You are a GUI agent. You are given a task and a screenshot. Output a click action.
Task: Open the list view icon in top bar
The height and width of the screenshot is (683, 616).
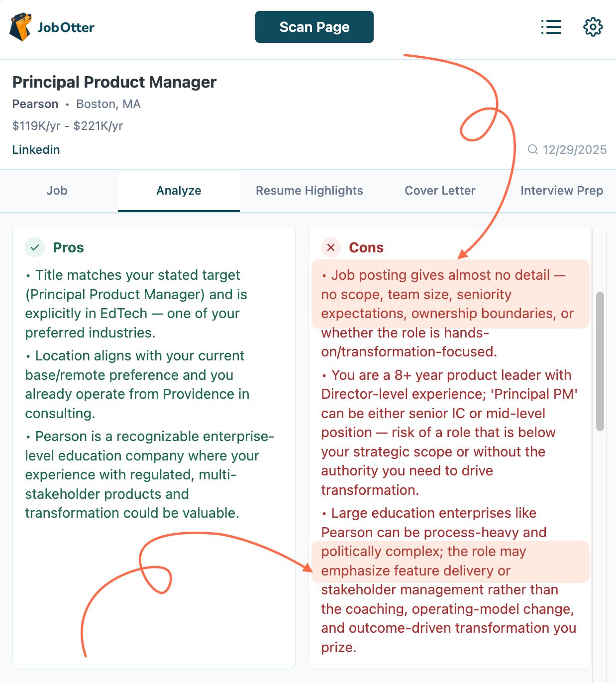tap(551, 27)
